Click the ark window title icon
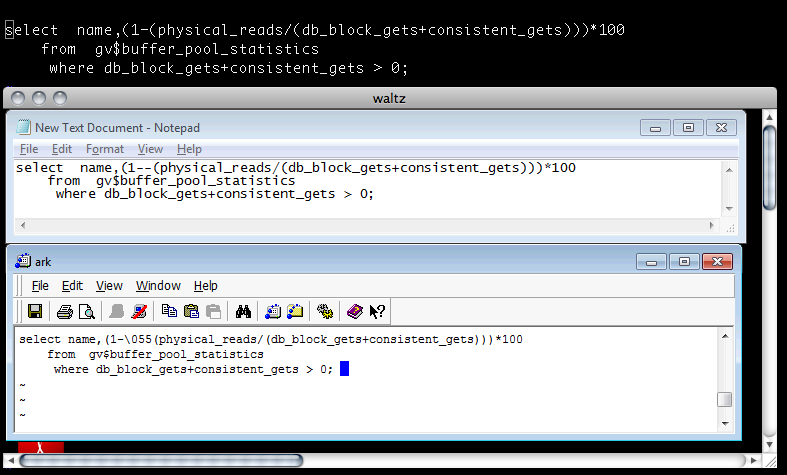 pos(23,261)
